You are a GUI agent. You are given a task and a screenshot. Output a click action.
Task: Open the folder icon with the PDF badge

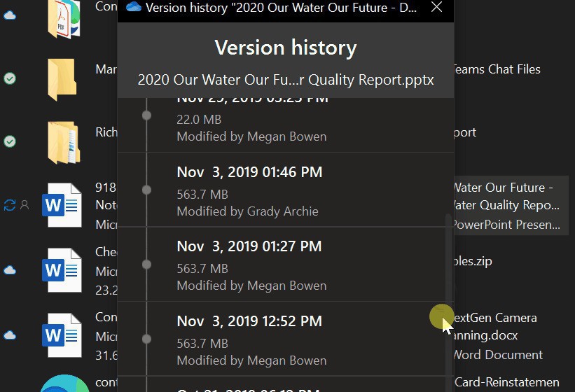(64, 19)
